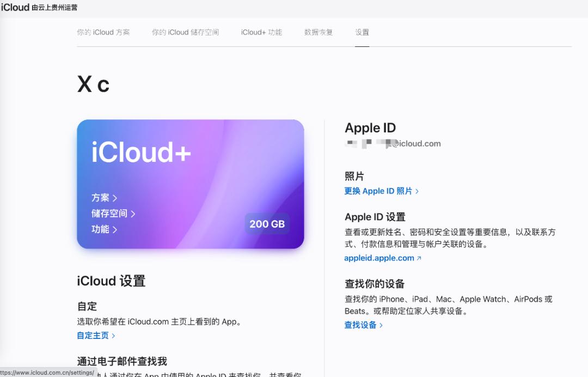Click the iCloud logo in header
588x377 pixels.
pos(15,7)
